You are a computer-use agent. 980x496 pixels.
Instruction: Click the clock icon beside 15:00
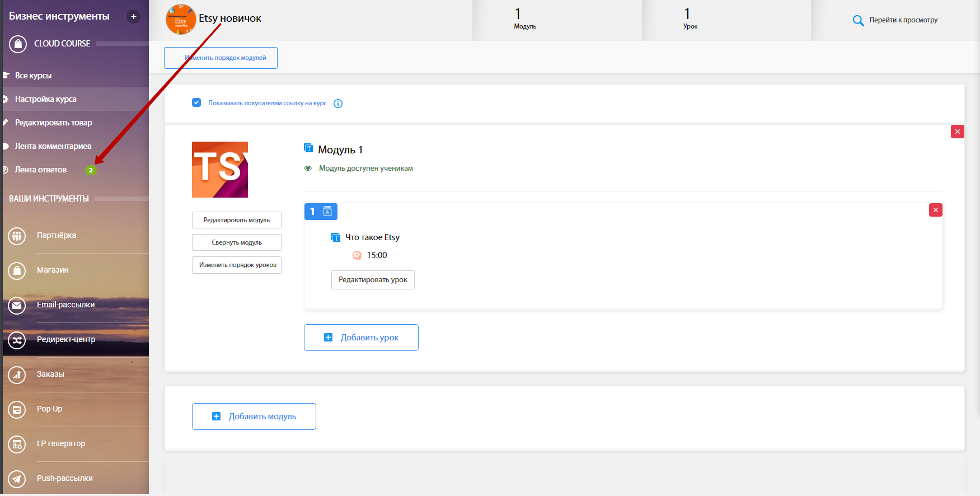coord(357,255)
